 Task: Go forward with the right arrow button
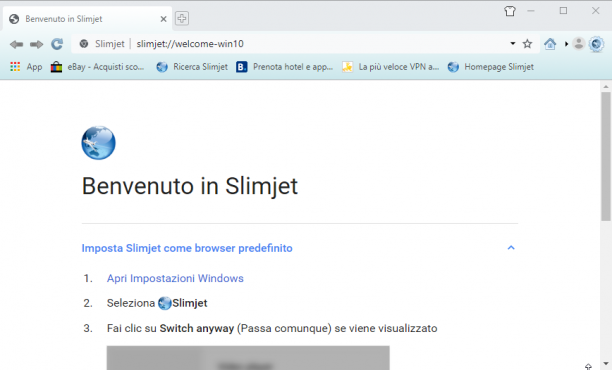pos(37,44)
